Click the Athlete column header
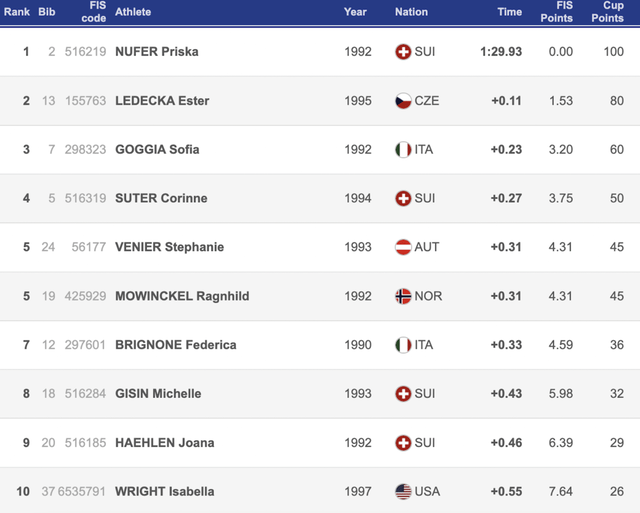Viewport: 640px width, 513px height. click(x=133, y=12)
